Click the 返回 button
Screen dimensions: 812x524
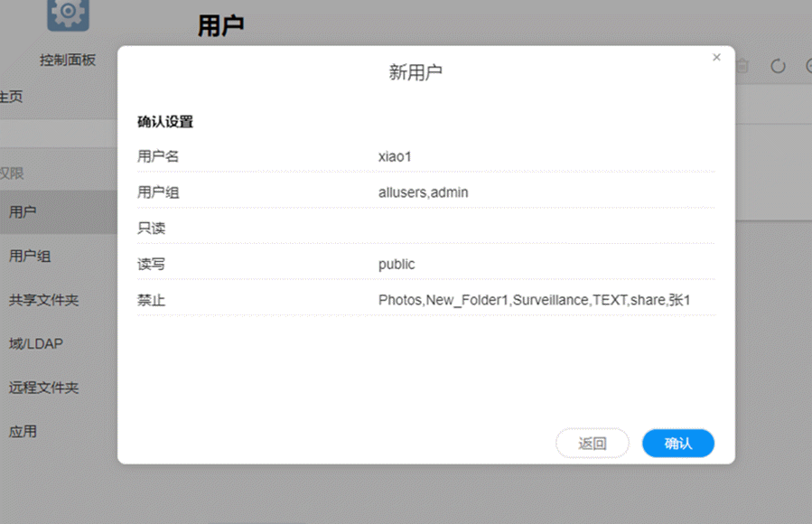point(593,444)
